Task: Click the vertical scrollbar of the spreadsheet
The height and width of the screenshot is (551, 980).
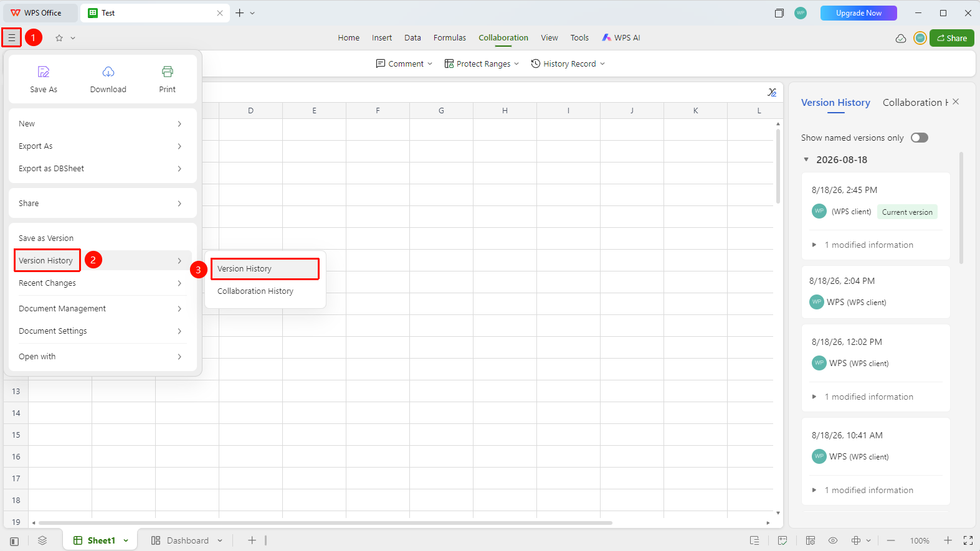Action: coord(778,166)
